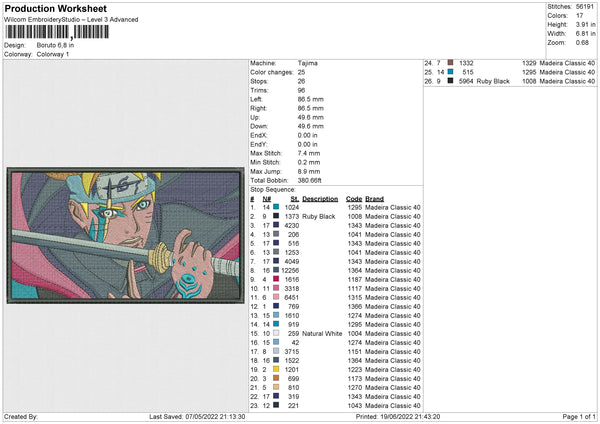Screen dimensions: 600x424
Task: Select the navy swatch beside 4230 stitches
Action: pyautogui.click(x=276, y=225)
